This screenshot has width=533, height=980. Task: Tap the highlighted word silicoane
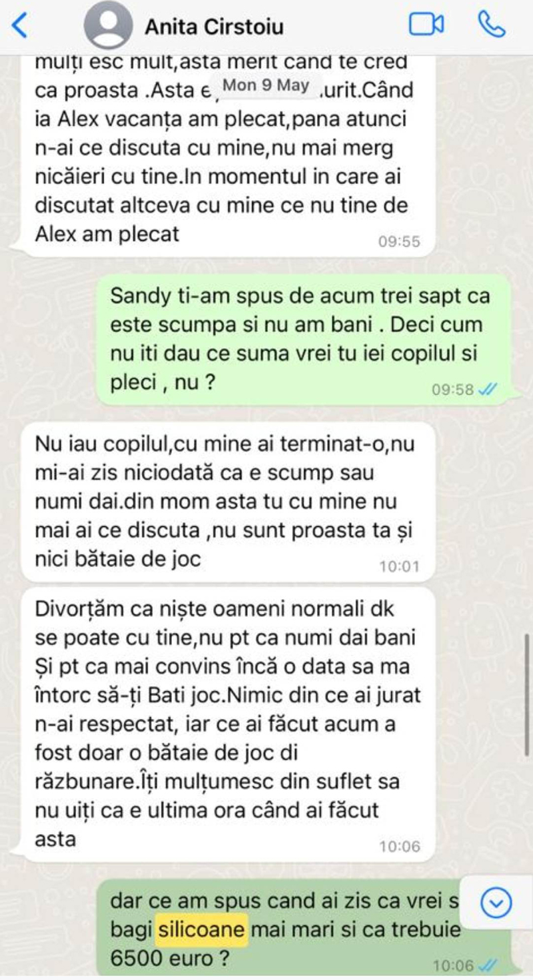[x=202, y=929]
